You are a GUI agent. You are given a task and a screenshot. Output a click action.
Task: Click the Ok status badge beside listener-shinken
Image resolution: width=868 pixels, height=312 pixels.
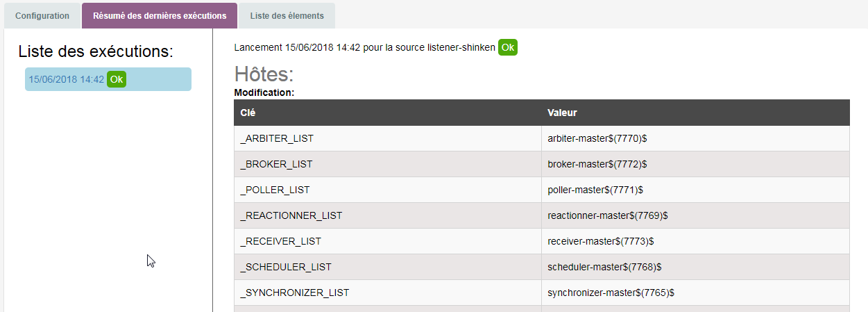(x=508, y=47)
